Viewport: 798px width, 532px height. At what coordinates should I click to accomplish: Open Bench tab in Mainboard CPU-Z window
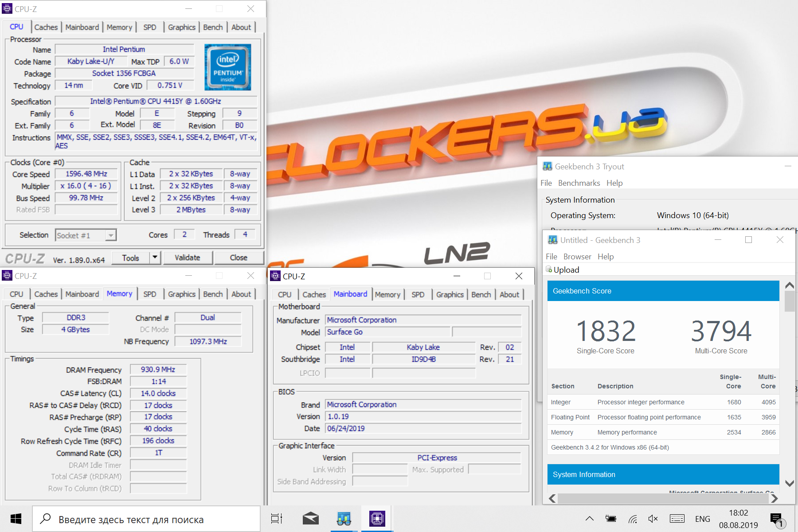481,294
